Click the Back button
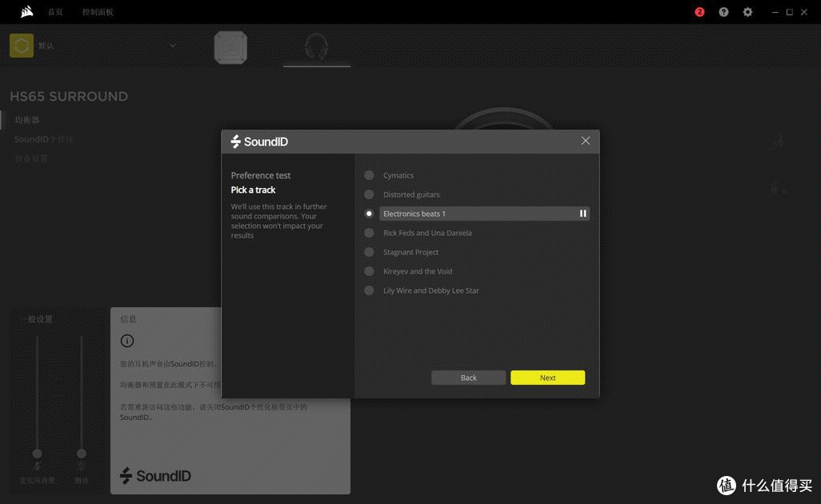Screen dimensions: 821x504 coord(468,378)
